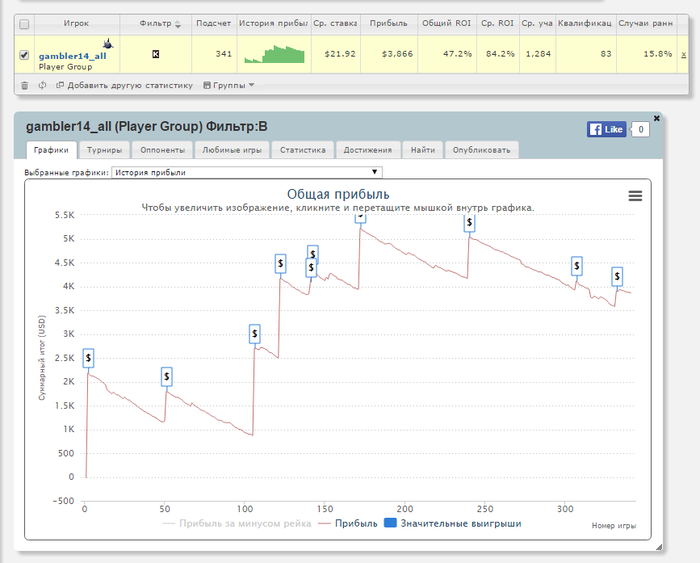Toggle the Прибыль за минусом рейка legend series
Viewport: 700px width, 563px height.
(x=237, y=523)
